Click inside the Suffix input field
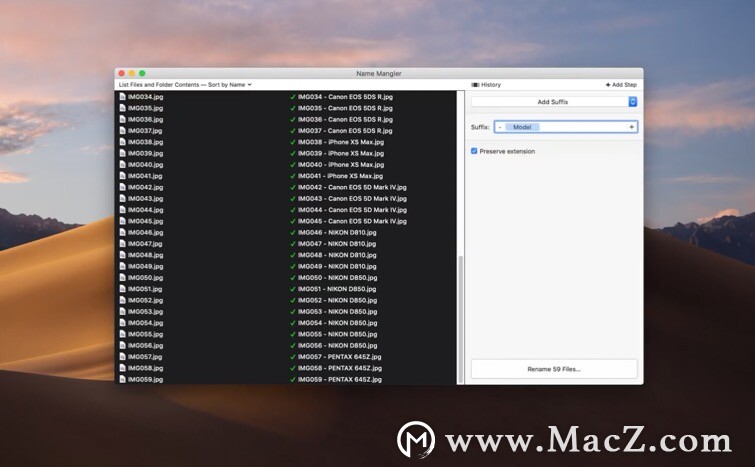 click(566, 127)
